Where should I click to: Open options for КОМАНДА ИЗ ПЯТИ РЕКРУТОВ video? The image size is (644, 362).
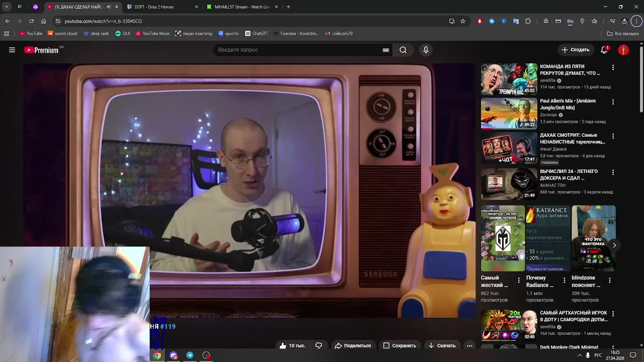(x=613, y=67)
